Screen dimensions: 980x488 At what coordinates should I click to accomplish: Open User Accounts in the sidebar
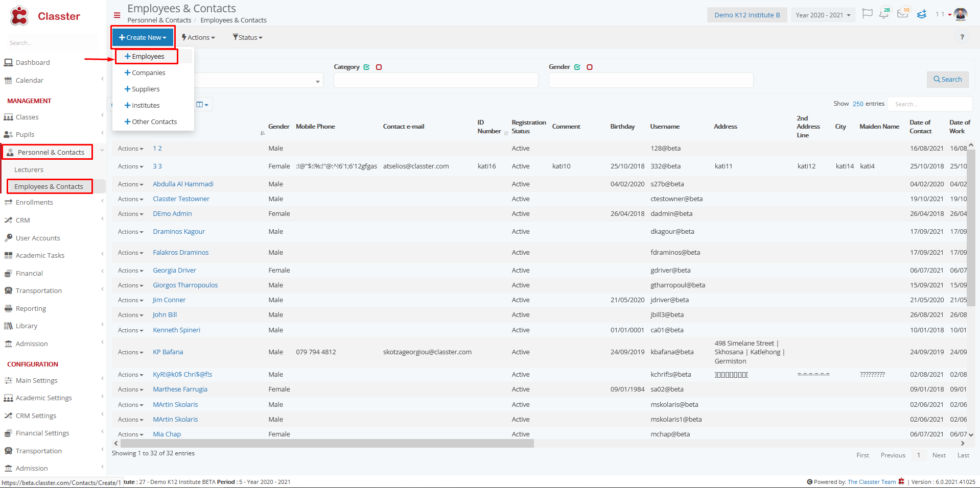38,238
